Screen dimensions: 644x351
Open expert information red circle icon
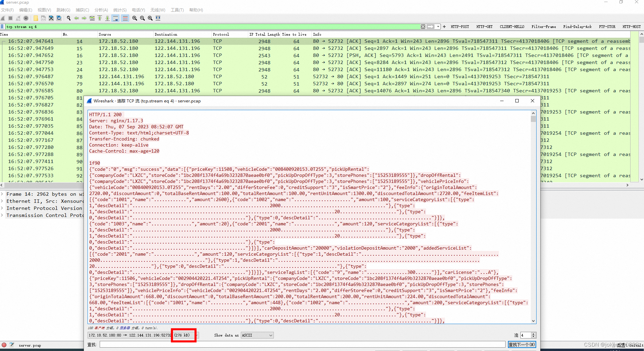pos(4,345)
